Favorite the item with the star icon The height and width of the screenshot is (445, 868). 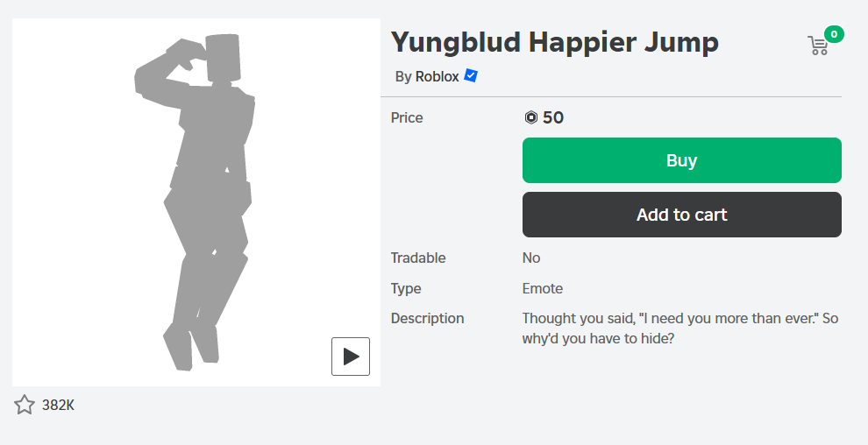point(25,405)
